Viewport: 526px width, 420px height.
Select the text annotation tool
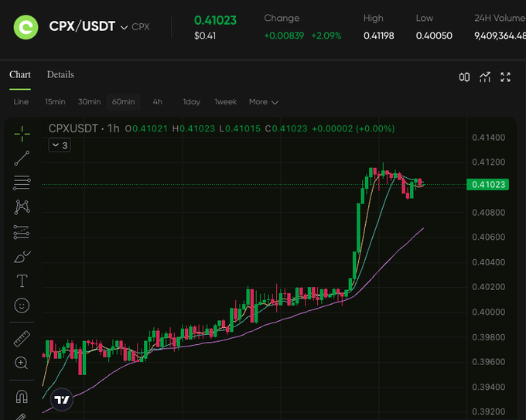(x=22, y=281)
